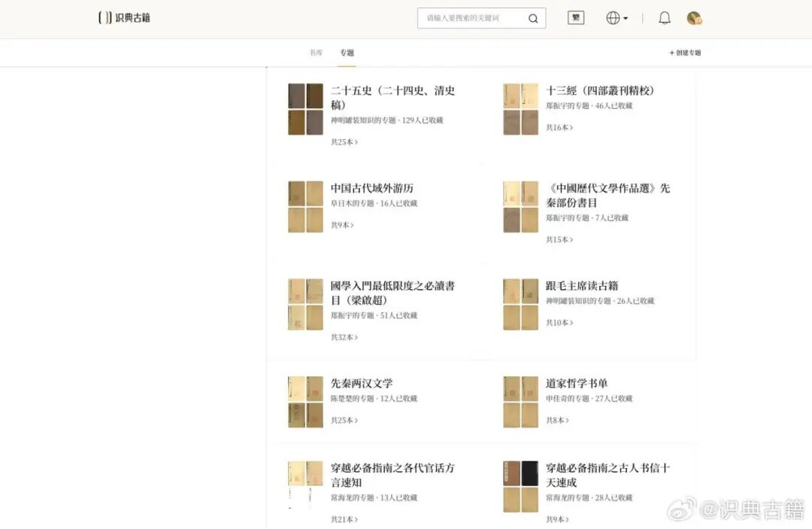812x529 pixels.
Task: Open topic 穿越必备指南之古人书信十天速成
Action: click(x=608, y=475)
